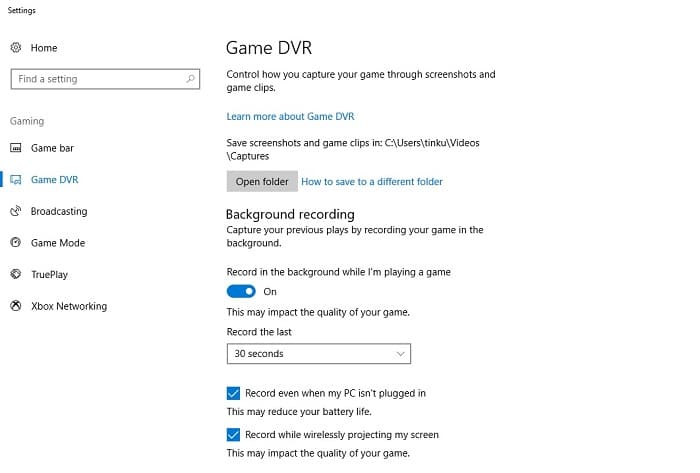Select the Game DVR section label
Image resolution: width=700 pixels, height=473 pixels.
point(54,180)
